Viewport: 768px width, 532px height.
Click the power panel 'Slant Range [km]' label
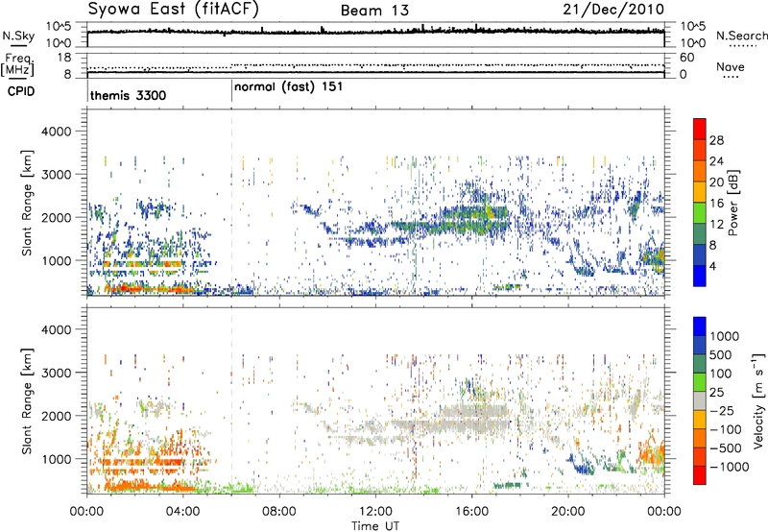[x=27, y=203]
